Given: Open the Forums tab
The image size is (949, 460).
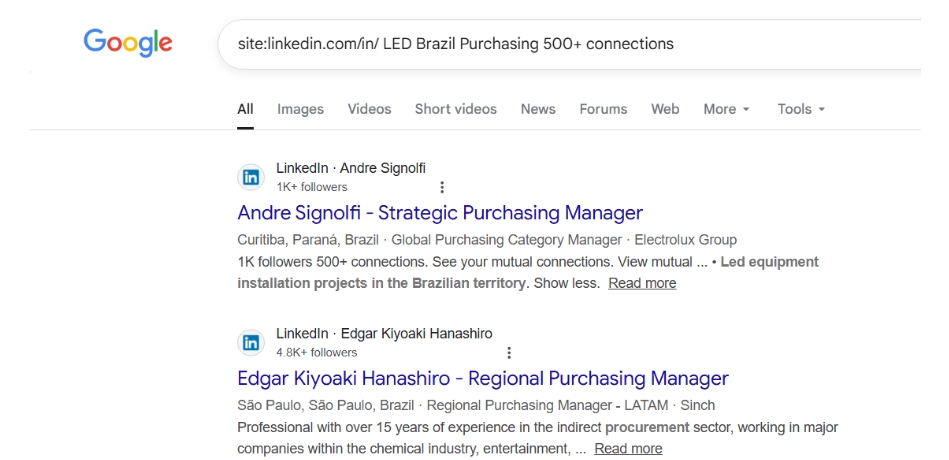Looking at the screenshot, I should (603, 109).
